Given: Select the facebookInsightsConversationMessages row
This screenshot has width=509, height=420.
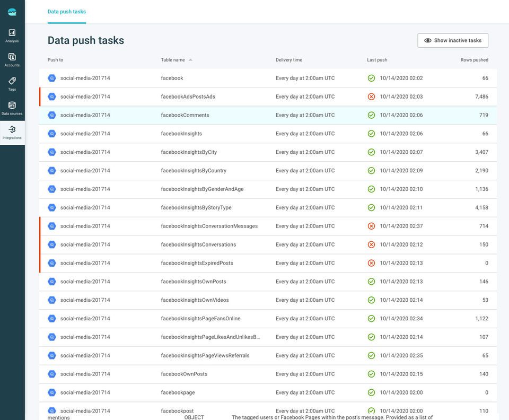Looking at the screenshot, I should [x=209, y=226].
